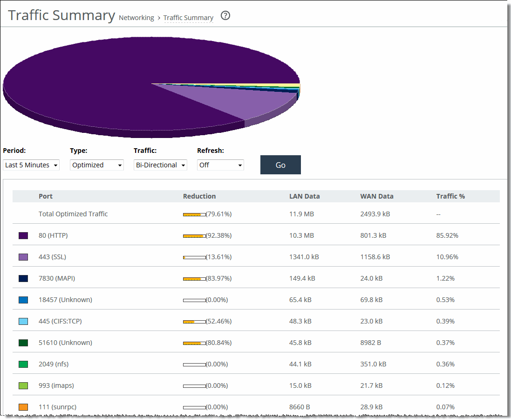
Task: Open the Traffic Summary help icon
Action: 225,15
